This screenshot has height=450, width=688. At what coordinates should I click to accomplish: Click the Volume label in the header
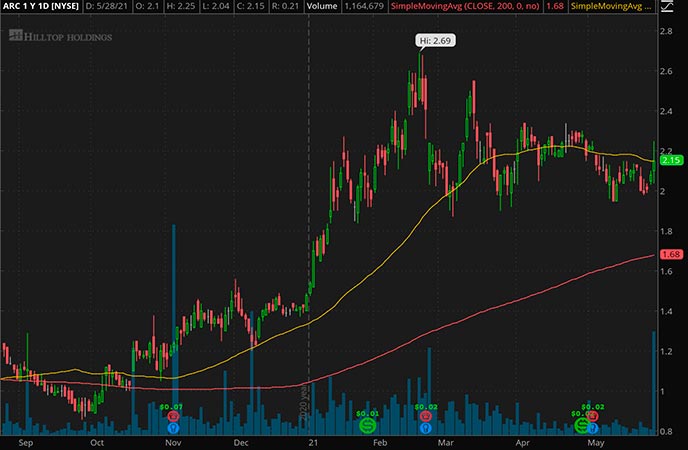pos(322,6)
